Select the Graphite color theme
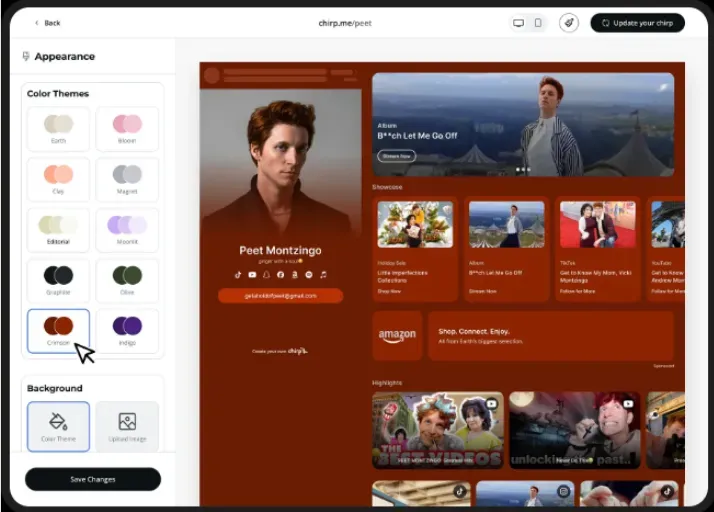The width and height of the screenshot is (714, 512). click(x=58, y=280)
